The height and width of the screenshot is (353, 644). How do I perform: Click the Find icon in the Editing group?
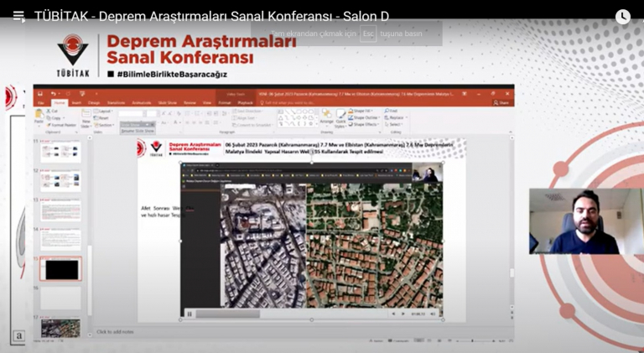pyautogui.click(x=392, y=111)
